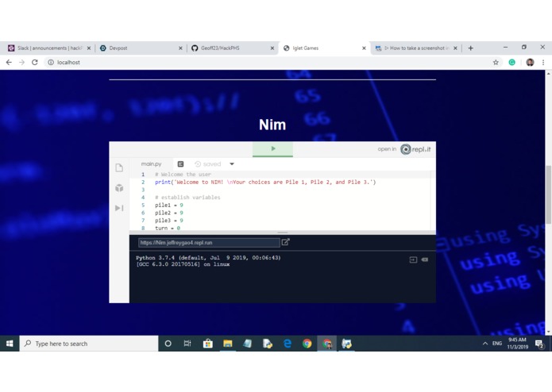The image size is (552, 392).
Task: Click code line 5 pile1 = 9
Action: coord(169,205)
